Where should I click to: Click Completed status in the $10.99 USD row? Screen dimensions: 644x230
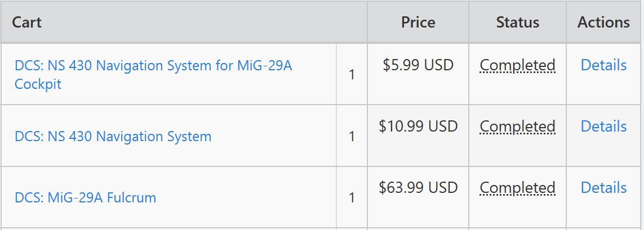point(517,127)
